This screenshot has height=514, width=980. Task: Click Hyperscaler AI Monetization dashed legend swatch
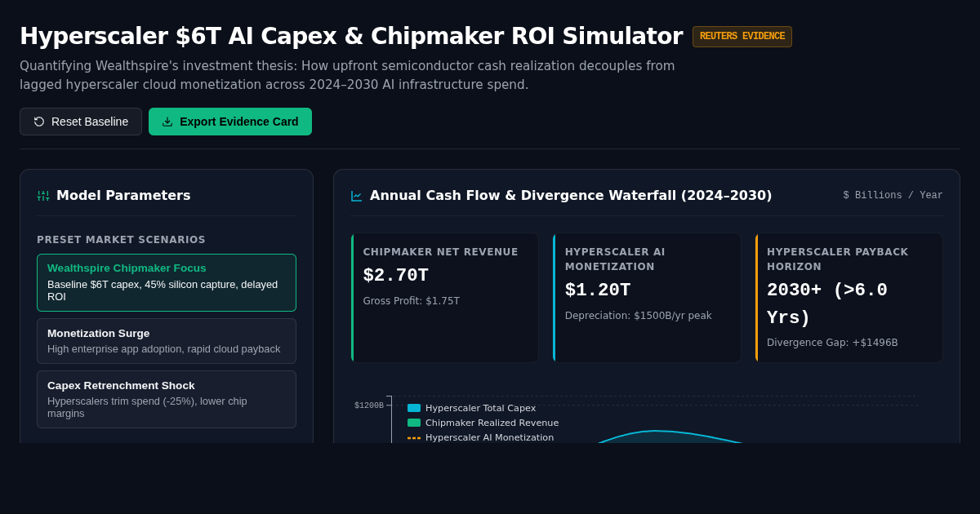(414, 437)
